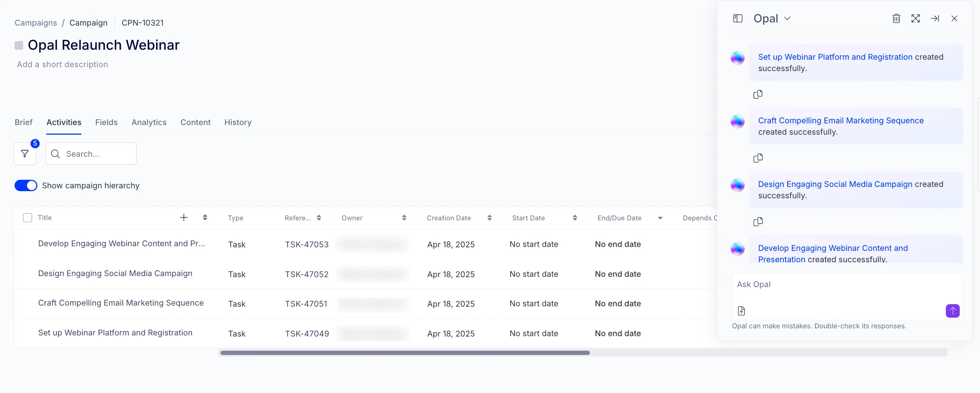980x393 pixels.
Task: Copy the Webinar Platform created message
Action: coord(758,94)
